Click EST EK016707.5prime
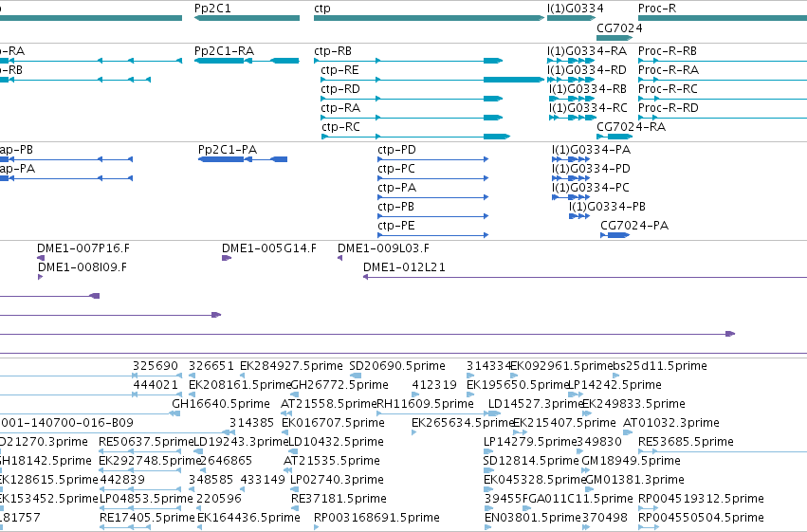This screenshot has height=532, width=807. tap(333, 423)
